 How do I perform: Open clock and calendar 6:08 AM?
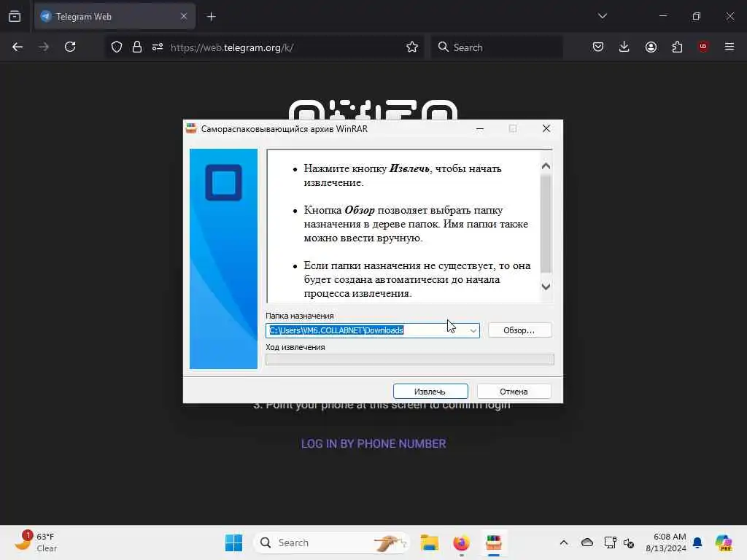tap(665, 542)
